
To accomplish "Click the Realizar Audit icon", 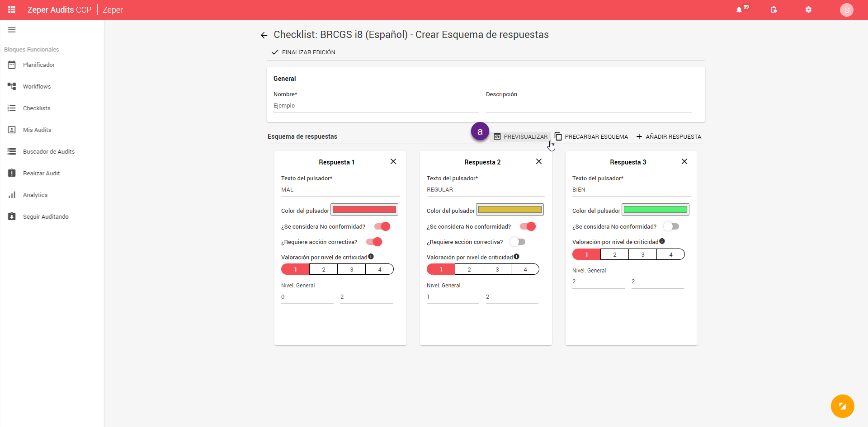I will coord(12,173).
